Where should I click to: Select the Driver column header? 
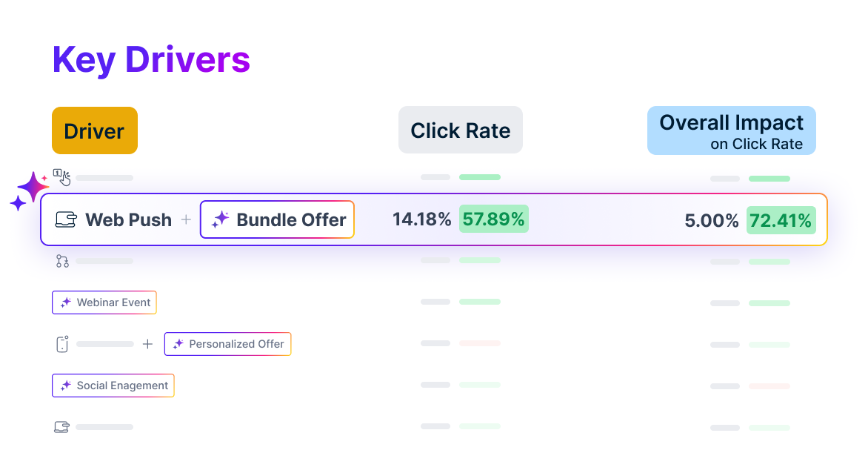pyautogui.click(x=94, y=131)
